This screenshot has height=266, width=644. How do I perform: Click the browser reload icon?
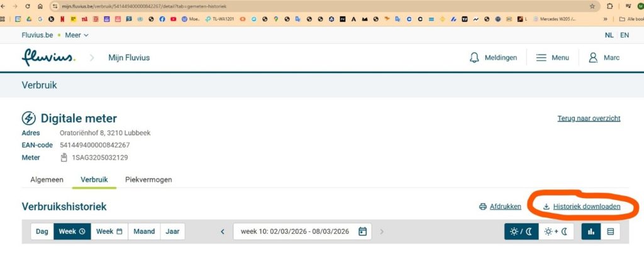(27, 6)
